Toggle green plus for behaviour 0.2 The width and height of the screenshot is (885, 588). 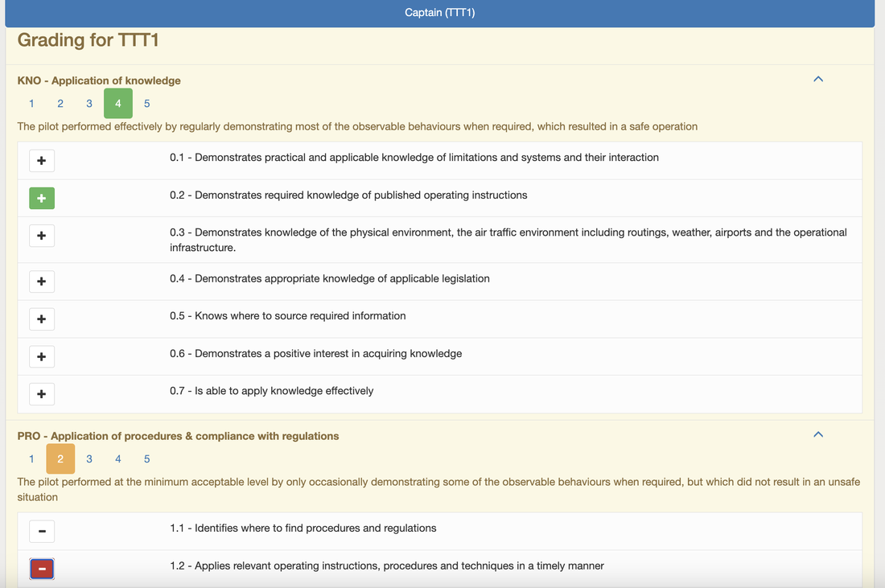point(42,198)
